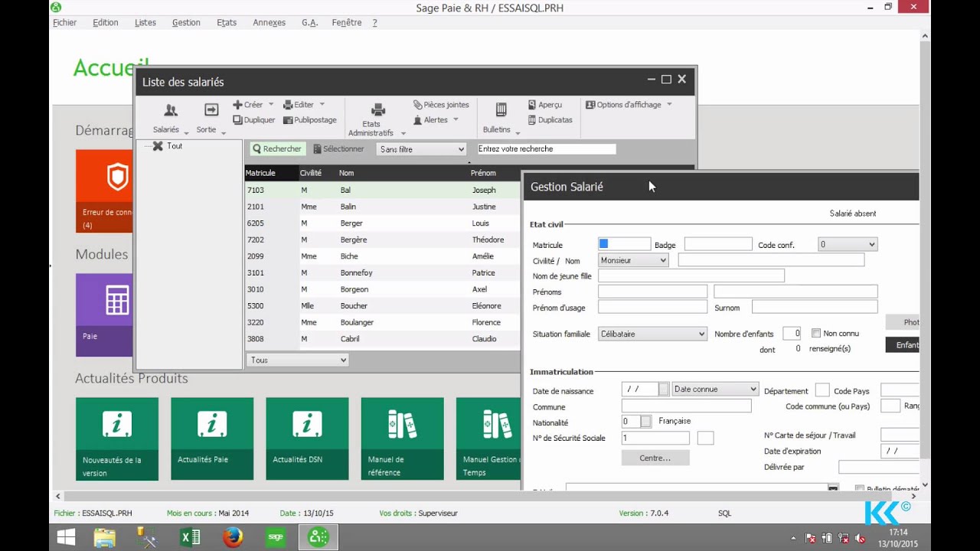Click the Options d'affichage icon
The image size is (980, 551).
pyautogui.click(x=590, y=105)
